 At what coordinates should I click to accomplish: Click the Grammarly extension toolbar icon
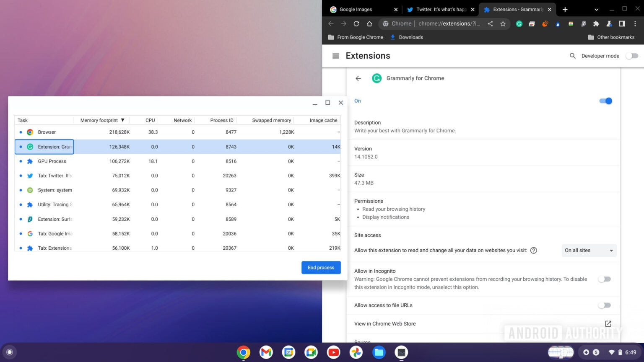click(519, 24)
